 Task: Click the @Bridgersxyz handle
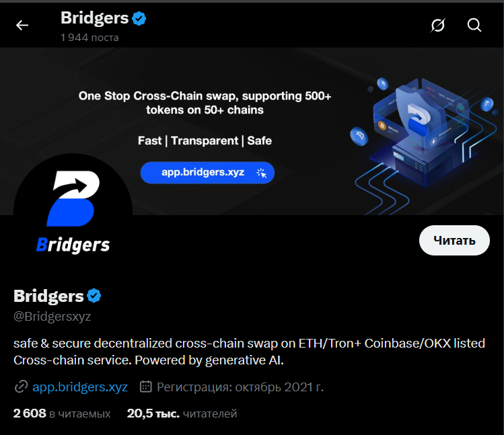pyautogui.click(x=52, y=317)
